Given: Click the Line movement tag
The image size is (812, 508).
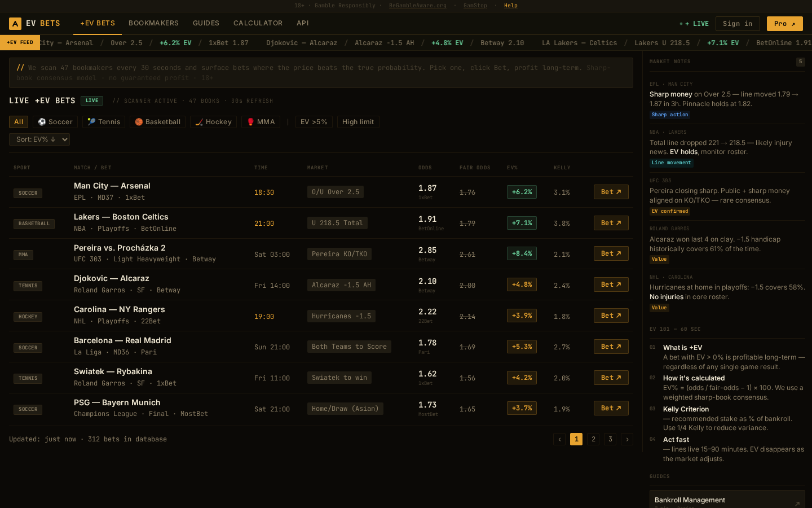Looking at the screenshot, I should click(671, 163).
